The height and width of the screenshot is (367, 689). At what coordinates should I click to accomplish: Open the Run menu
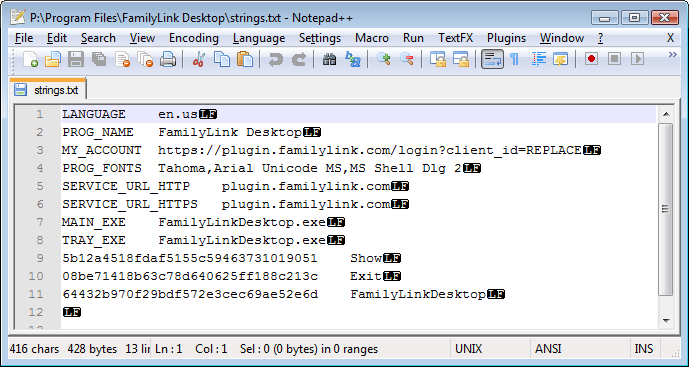tap(413, 38)
